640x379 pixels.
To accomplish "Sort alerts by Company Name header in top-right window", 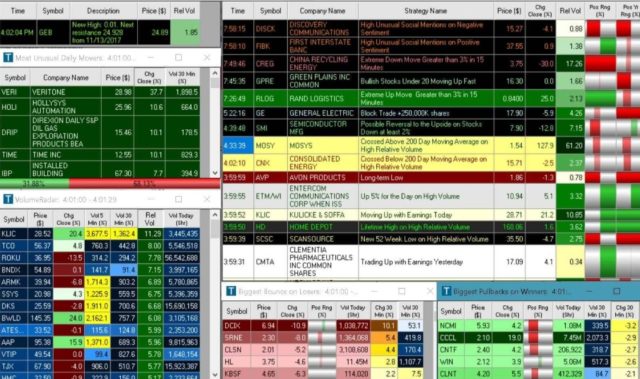I will click(x=322, y=11).
